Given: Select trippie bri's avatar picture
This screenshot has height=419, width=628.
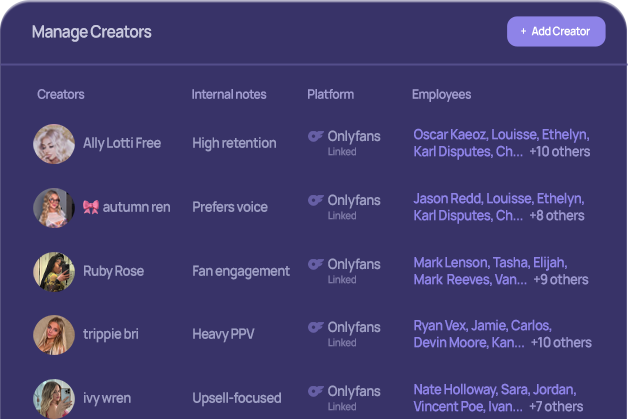Looking at the screenshot, I should click(54, 335).
